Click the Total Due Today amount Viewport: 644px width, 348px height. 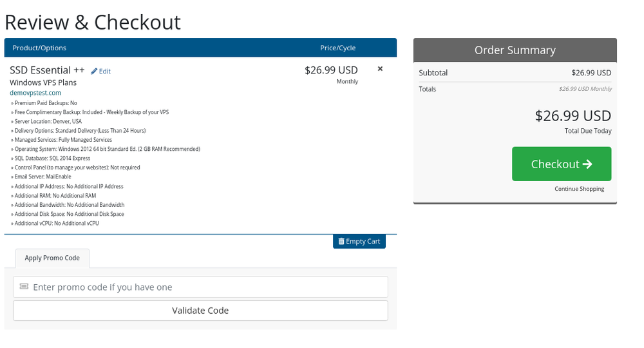tap(573, 116)
